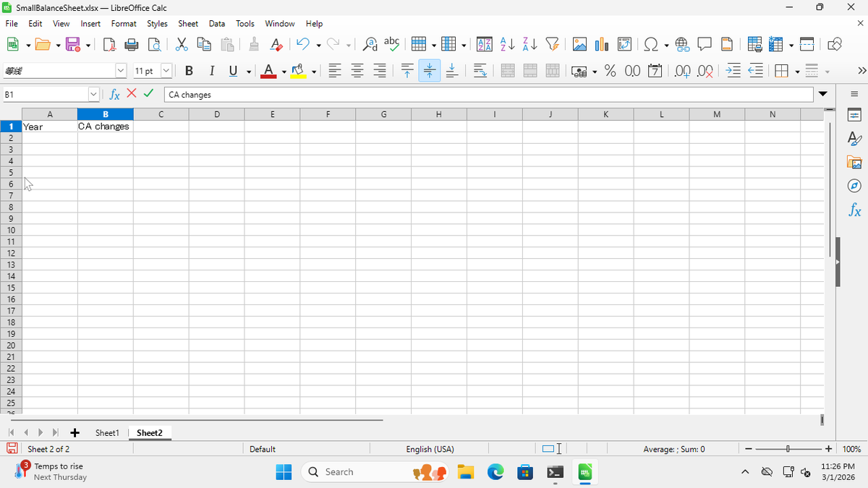The height and width of the screenshot is (488, 868).
Task: Open the AutoFilter tool
Action: pos(553,44)
